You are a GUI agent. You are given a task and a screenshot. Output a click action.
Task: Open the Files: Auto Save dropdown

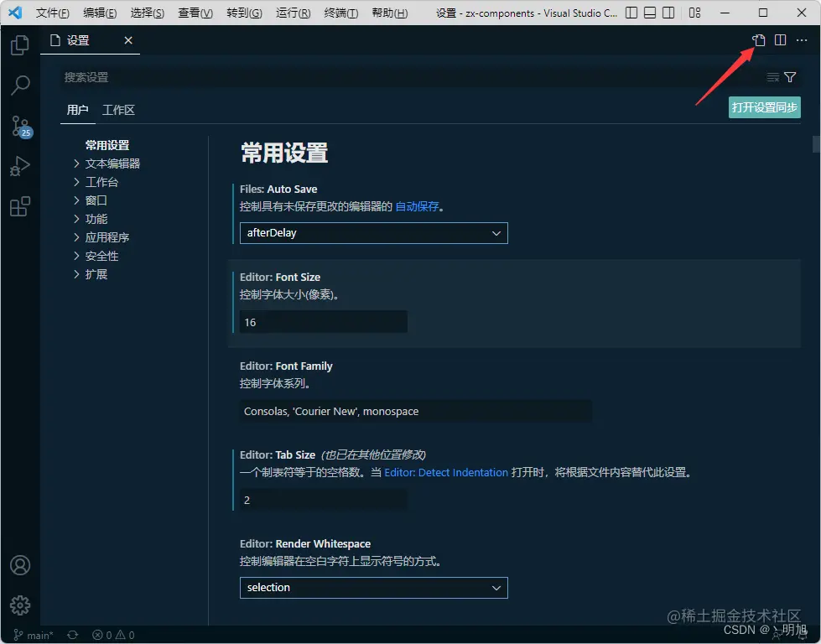373,233
